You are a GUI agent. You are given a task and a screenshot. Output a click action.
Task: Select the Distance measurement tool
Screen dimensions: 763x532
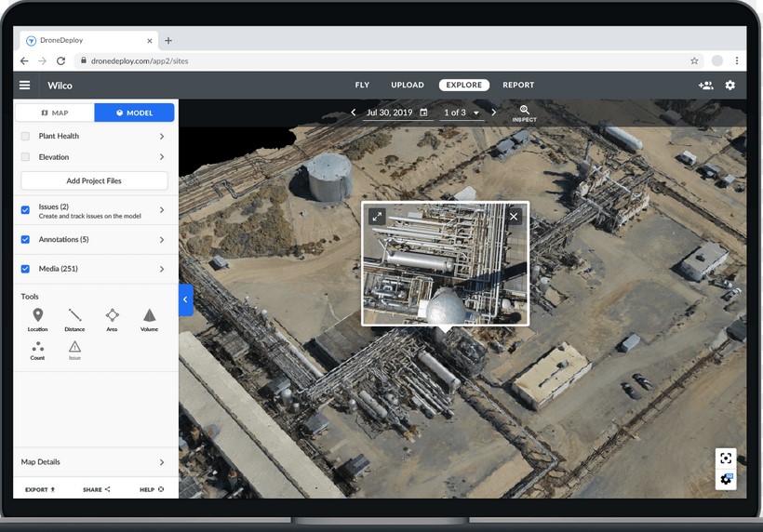point(74,320)
